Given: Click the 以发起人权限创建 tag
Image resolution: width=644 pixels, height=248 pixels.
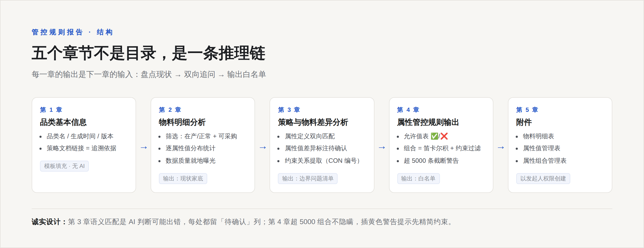Looking at the screenshot, I should tap(543, 179).
